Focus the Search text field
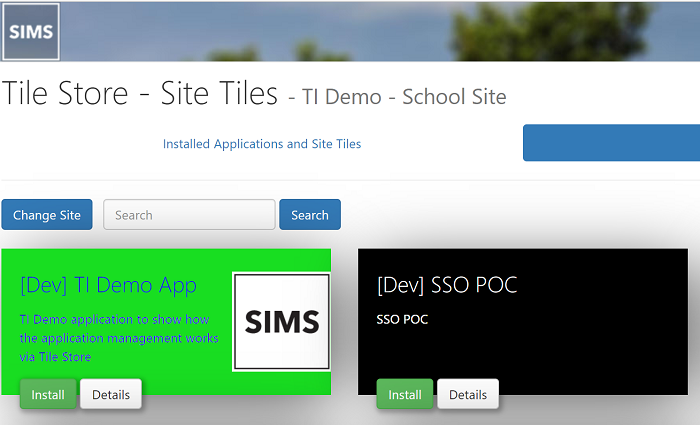The width and height of the screenshot is (700, 425). click(189, 215)
